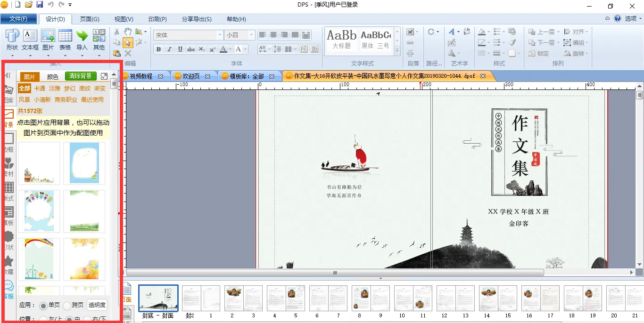Viewport: 644px width, 323px height.
Task: Select the hand pan tool
Action: point(128,32)
